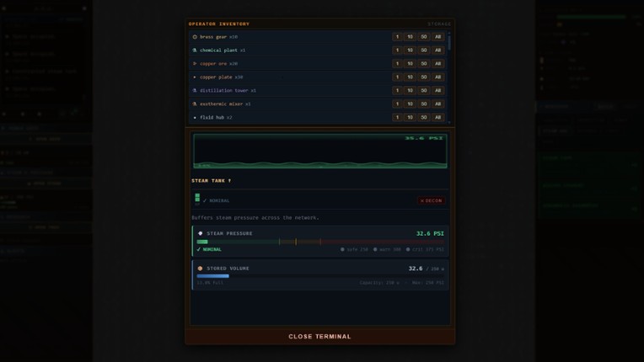Store 10 exothermic mixer
Viewport: 644px width, 362px height.
(410, 104)
